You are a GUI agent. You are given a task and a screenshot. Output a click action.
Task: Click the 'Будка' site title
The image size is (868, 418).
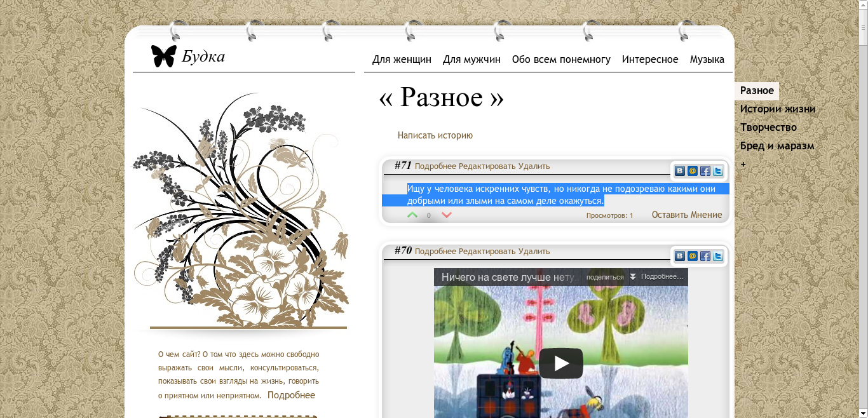(x=203, y=57)
